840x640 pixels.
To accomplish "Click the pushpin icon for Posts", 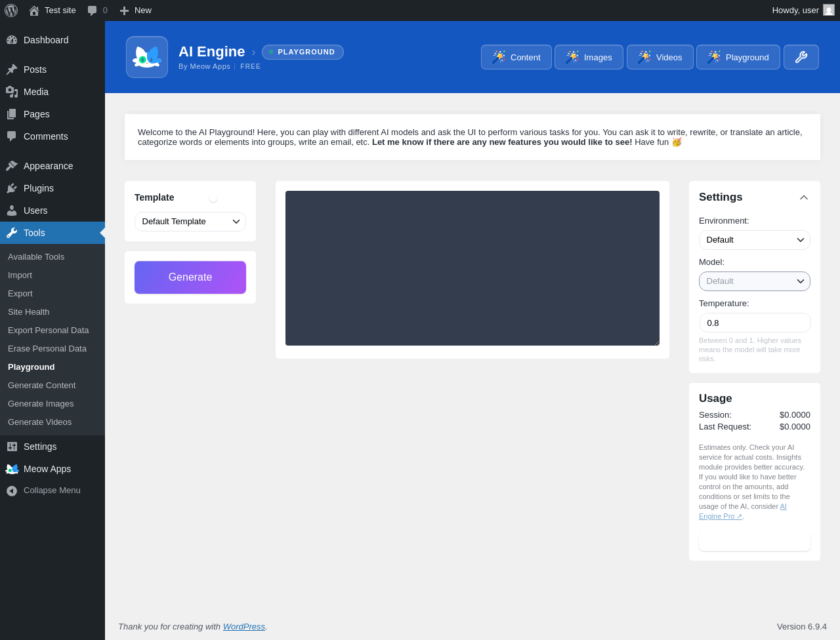I will (12, 70).
